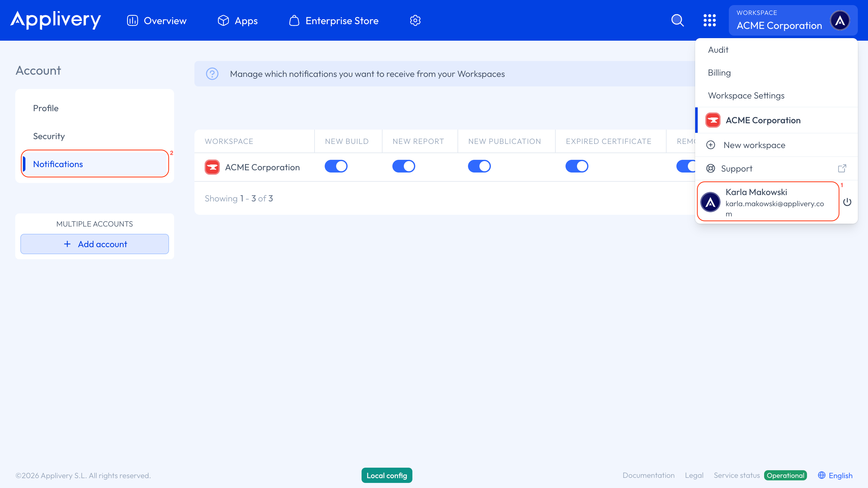Image resolution: width=868 pixels, height=488 pixels.
Task: Disable the Expired Certificate toggle
Action: pos(577,166)
